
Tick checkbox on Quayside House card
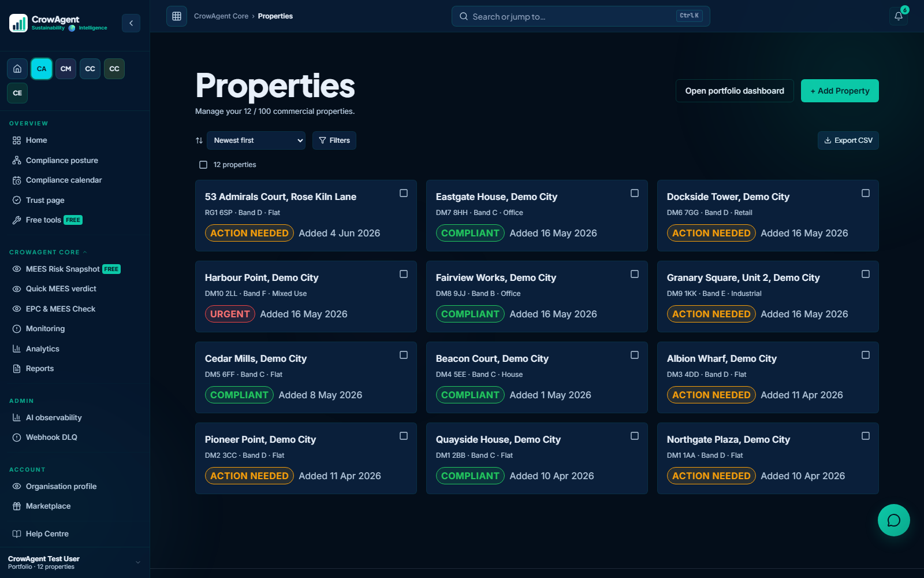click(635, 436)
